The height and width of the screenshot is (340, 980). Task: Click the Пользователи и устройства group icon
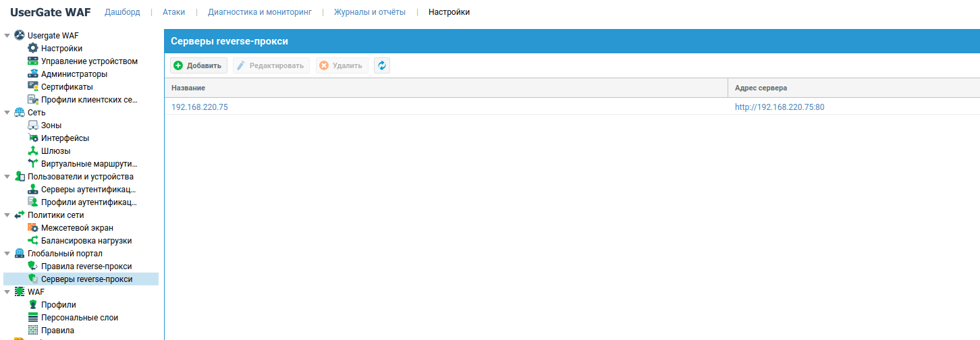tap(19, 177)
